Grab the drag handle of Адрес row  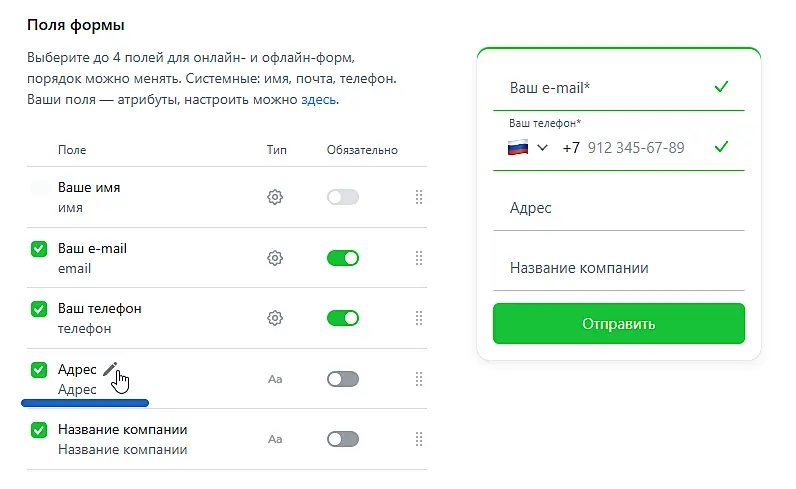pyautogui.click(x=419, y=379)
